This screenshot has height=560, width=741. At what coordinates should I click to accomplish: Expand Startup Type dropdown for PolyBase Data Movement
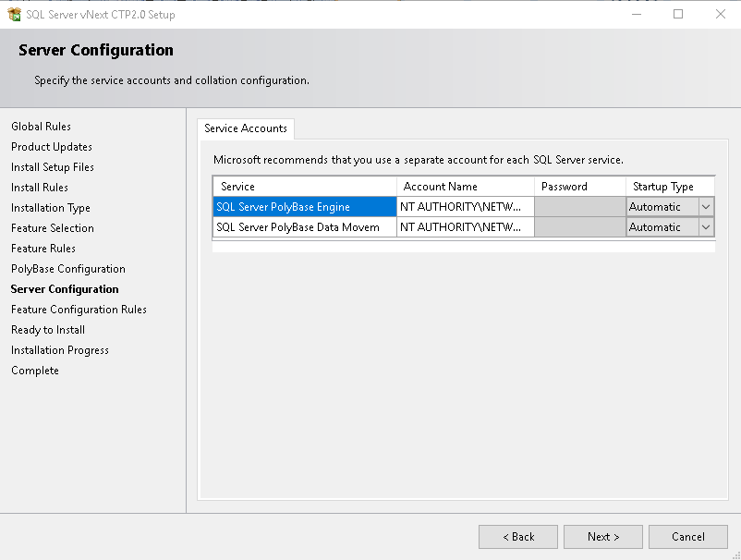[x=706, y=227]
